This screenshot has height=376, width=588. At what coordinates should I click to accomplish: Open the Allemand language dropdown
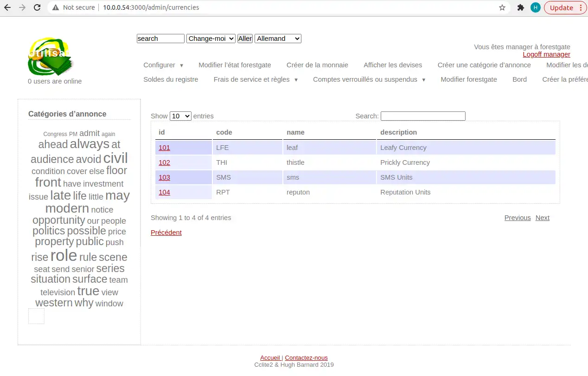pos(278,39)
